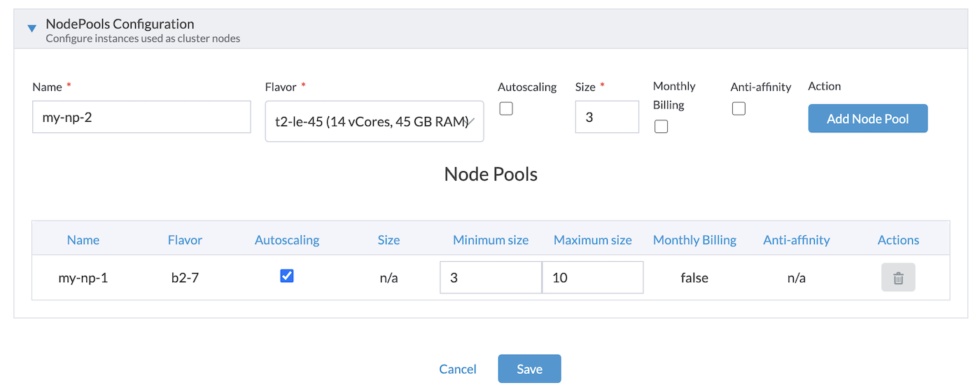
Task: Collapse the NodePools Configuration section
Action: point(31,29)
